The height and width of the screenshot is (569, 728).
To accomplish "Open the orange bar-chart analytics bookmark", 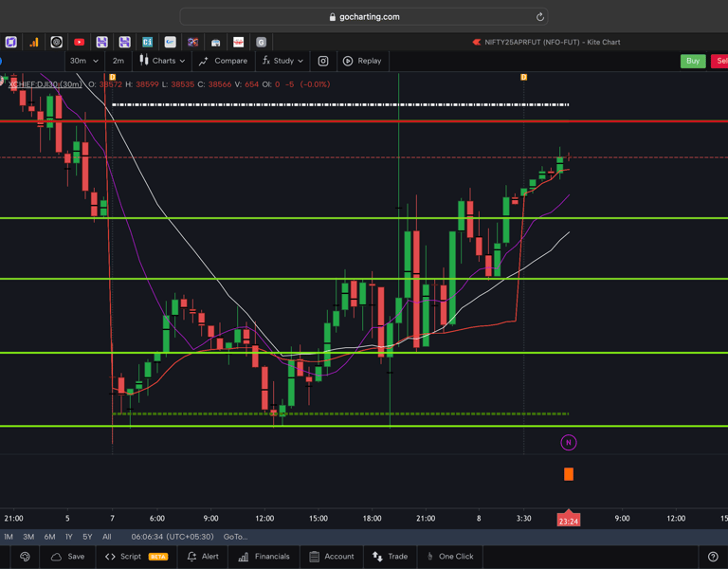I will click(x=34, y=43).
